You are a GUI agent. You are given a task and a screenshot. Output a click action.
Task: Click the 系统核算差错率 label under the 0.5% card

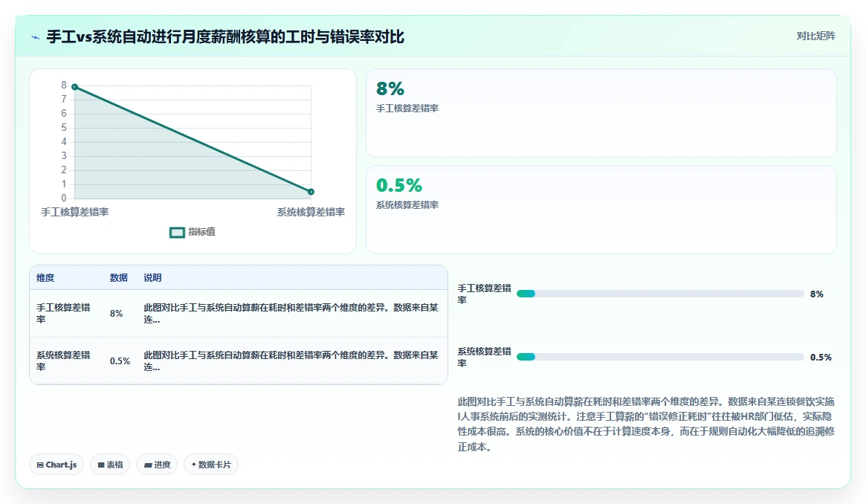point(407,205)
